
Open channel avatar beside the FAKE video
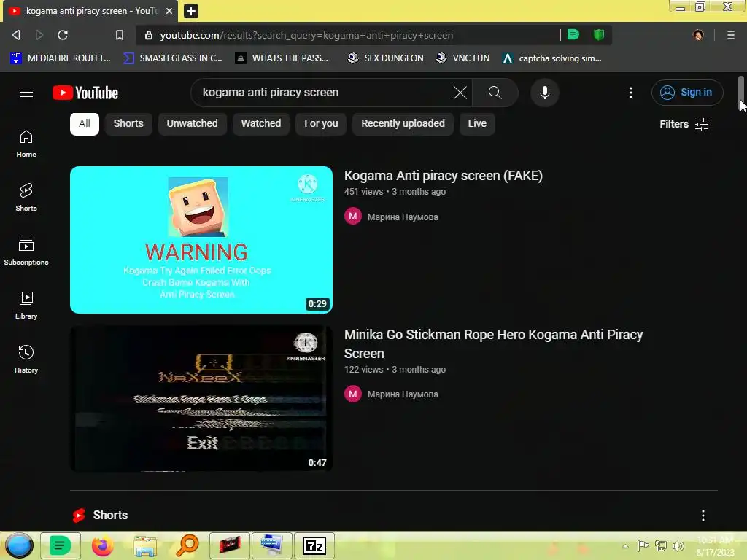352,217
